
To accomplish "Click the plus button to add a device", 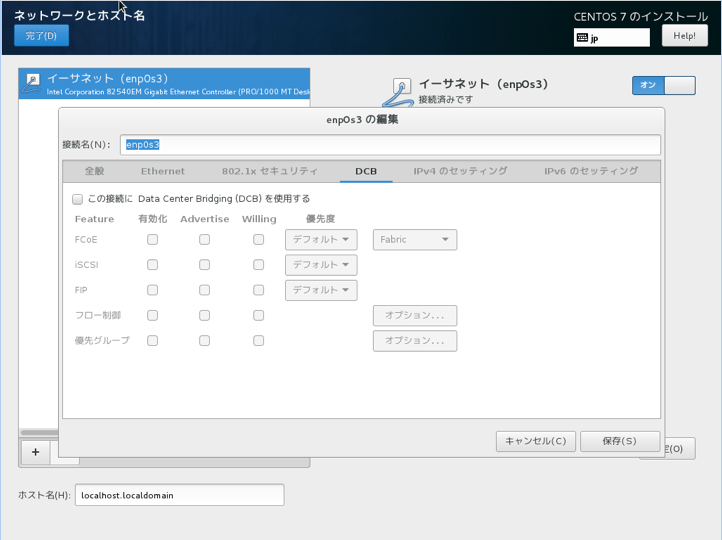I will (35, 452).
